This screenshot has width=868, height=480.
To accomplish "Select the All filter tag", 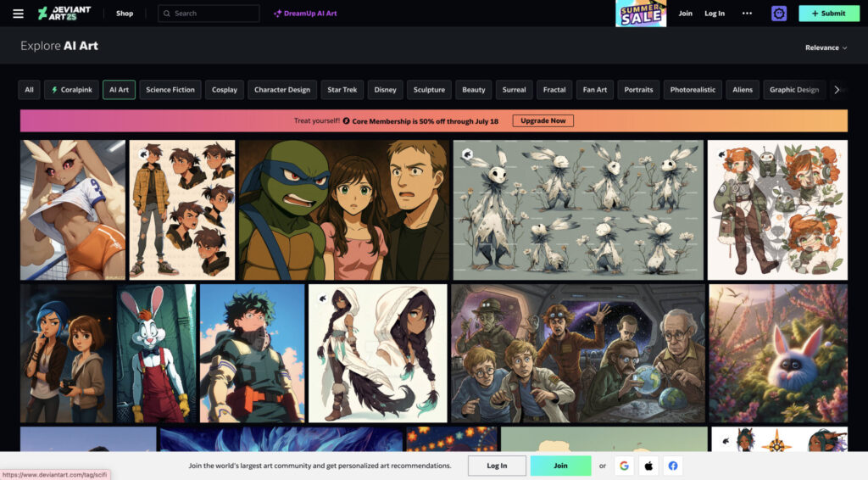I will [29, 90].
